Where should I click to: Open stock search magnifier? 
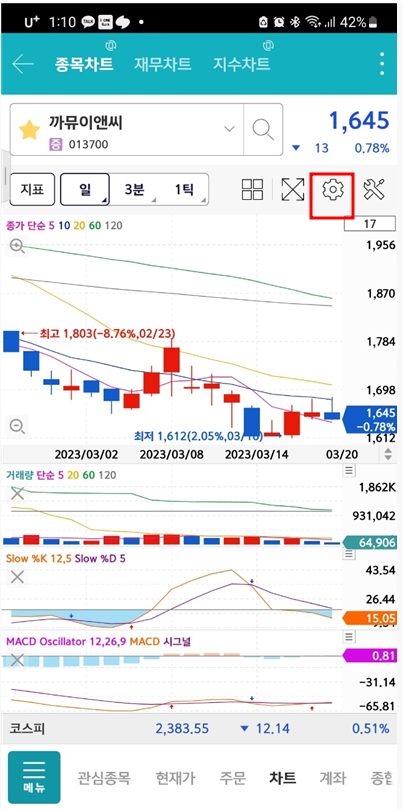[x=263, y=129]
